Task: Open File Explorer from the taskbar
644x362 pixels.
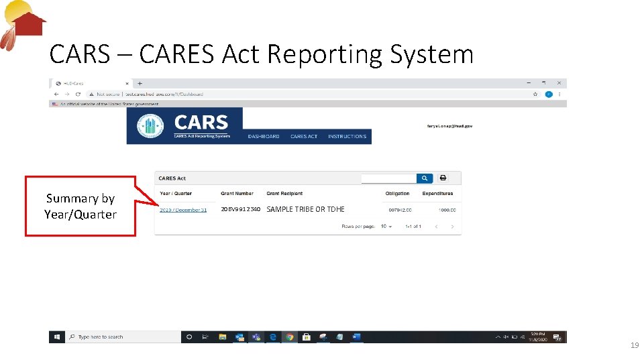Action: coord(223,337)
